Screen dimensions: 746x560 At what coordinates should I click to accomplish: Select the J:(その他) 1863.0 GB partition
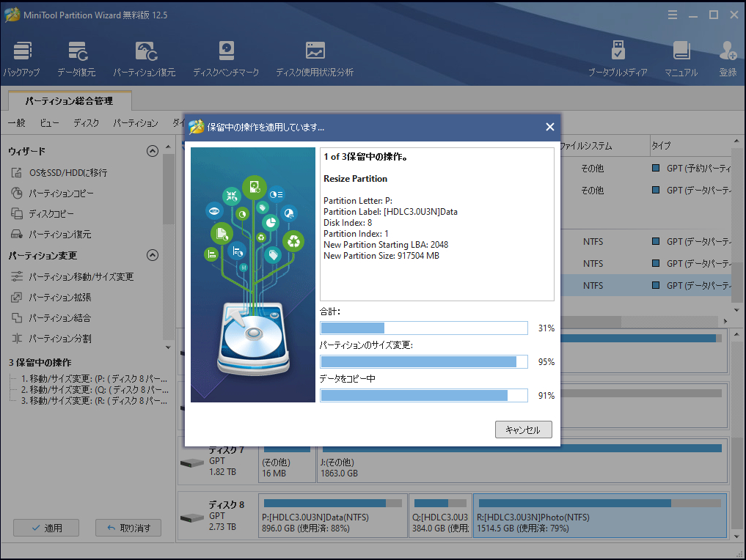(522, 460)
